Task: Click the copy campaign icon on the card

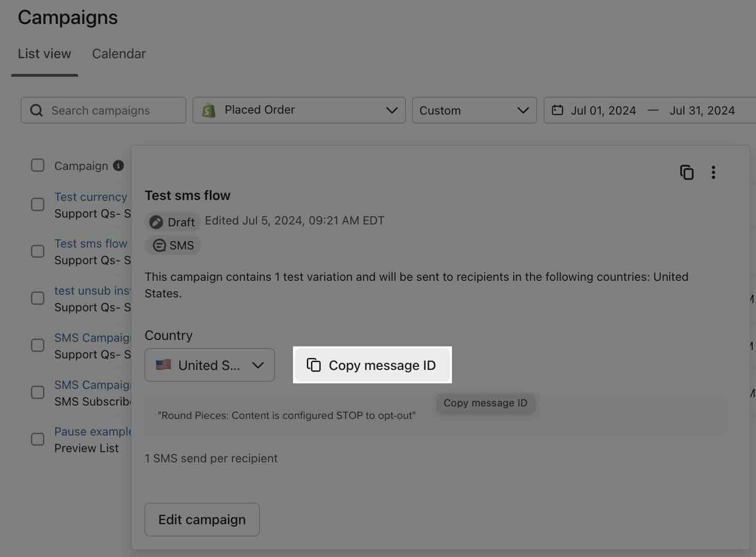Action: (687, 172)
